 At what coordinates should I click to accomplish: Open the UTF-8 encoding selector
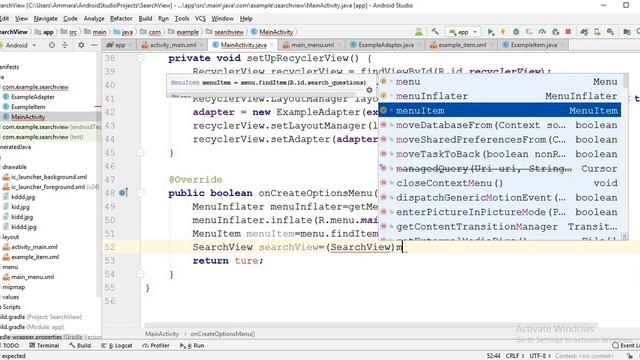click(x=540, y=356)
